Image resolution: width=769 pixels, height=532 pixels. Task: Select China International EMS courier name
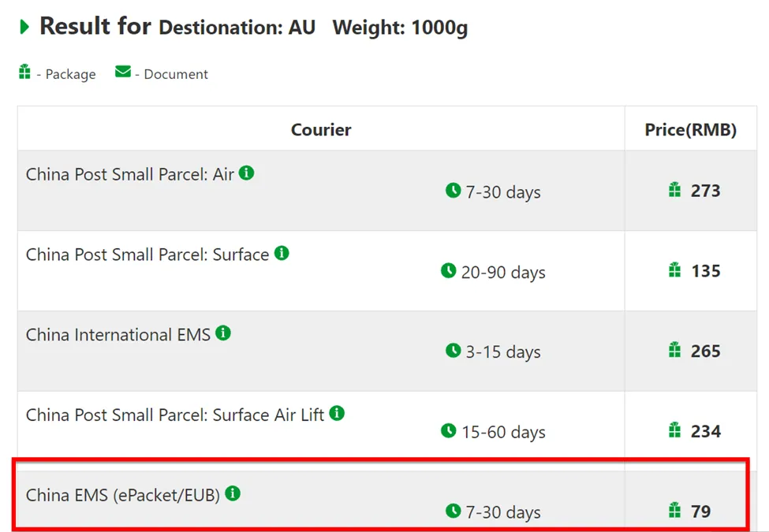click(x=118, y=335)
